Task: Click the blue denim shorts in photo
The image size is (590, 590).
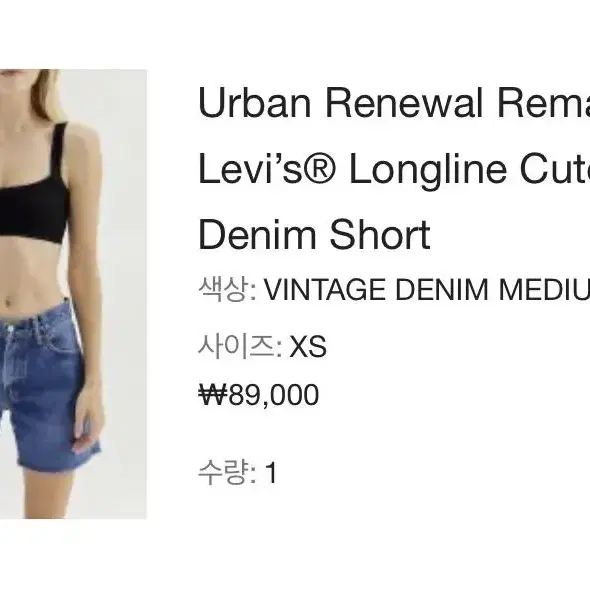Action: [x=45, y=388]
